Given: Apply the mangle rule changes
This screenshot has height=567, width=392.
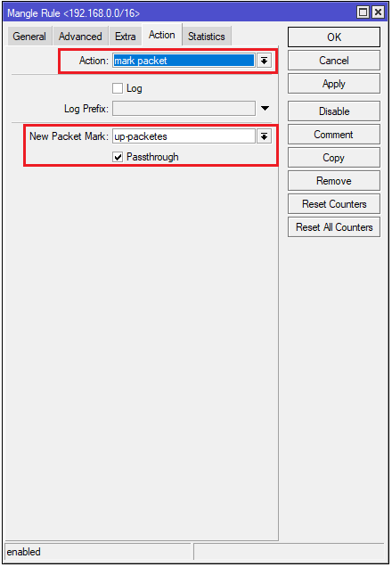Looking at the screenshot, I should coord(334,84).
